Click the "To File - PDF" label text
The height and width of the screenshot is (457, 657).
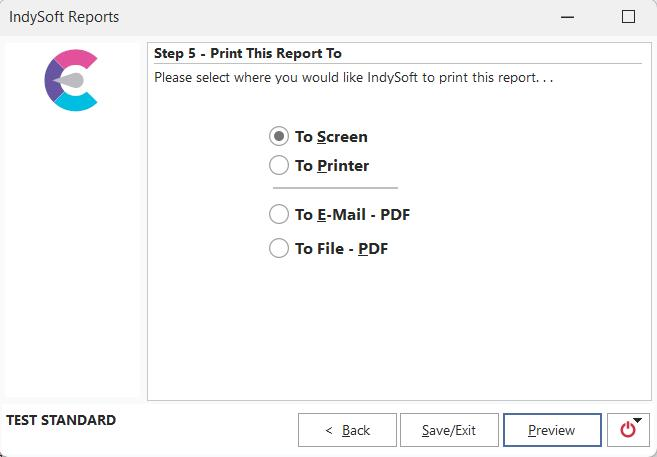click(341, 249)
